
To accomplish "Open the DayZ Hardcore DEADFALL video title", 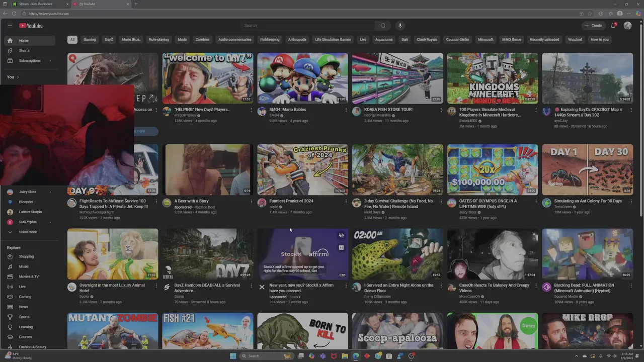I will (208, 288).
